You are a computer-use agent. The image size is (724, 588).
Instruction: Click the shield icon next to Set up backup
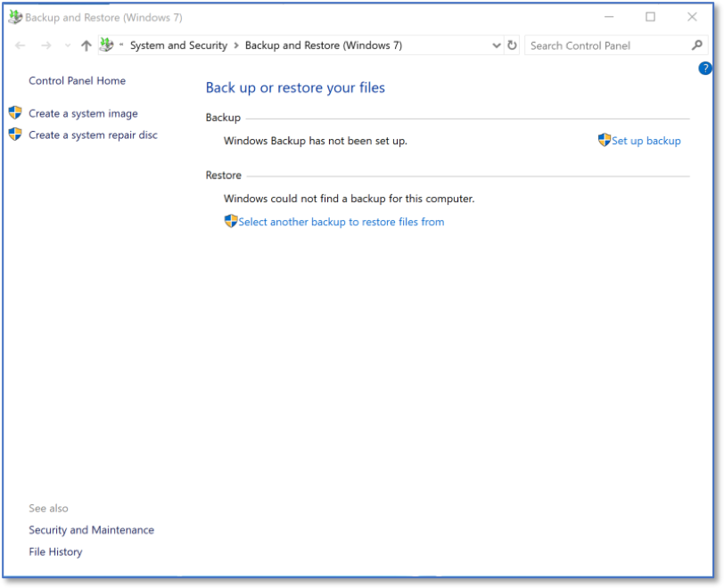click(605, 140)
